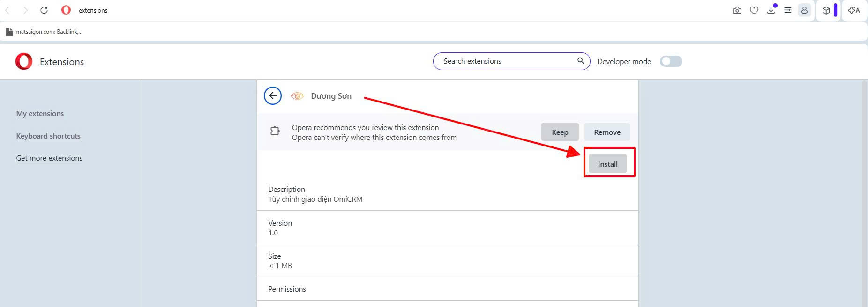Click the browser back navigation arrow
The image size is (868, 307).
[7, 10]
